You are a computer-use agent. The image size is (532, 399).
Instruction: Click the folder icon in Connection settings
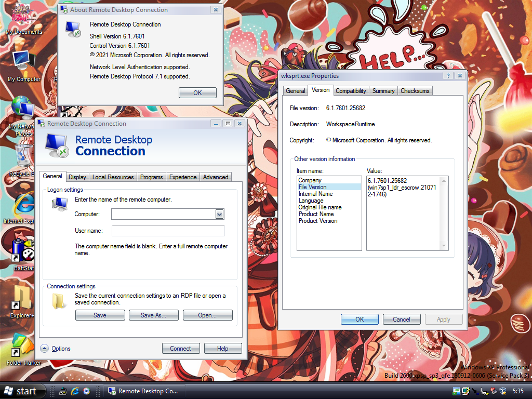pos(58,301)
